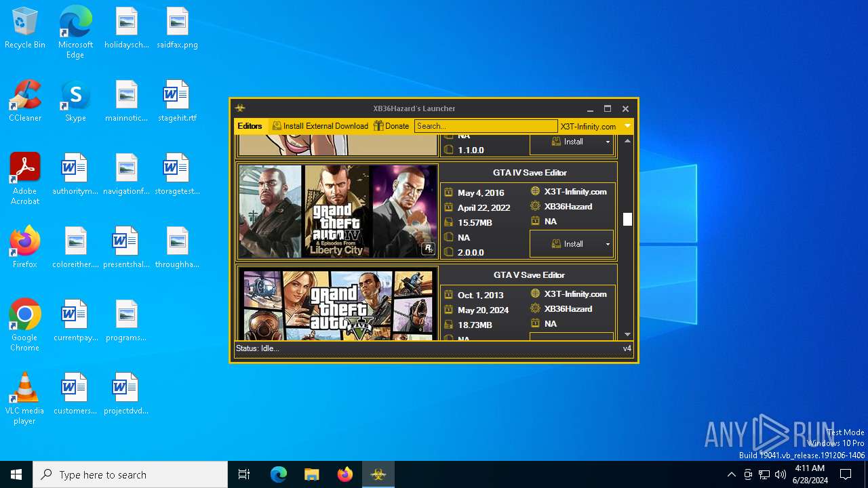Open dropdown arrow of 1.1.0.0 Install button
868x488 pixels.
(x=608, y=142)
